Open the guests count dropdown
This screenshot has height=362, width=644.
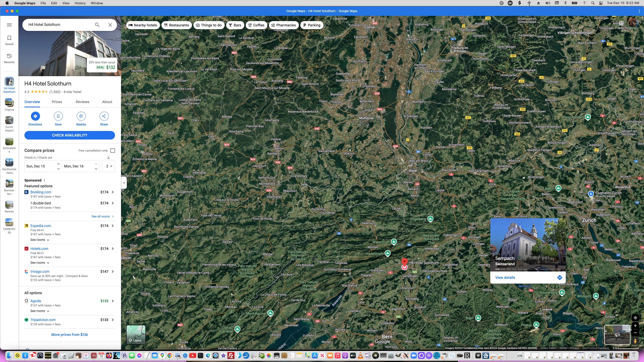(x=109, y=166)
